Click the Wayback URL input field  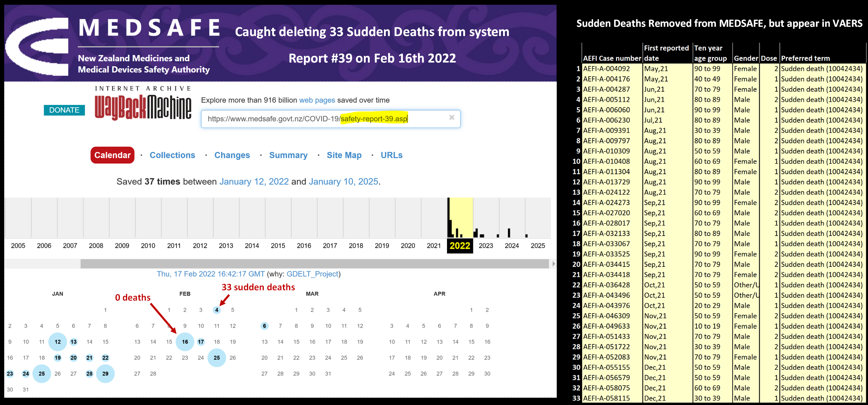tap(331, 119)
